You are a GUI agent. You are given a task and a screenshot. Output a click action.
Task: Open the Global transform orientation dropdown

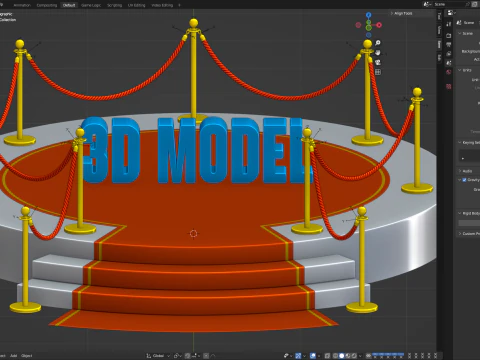(x=158, y=356)
